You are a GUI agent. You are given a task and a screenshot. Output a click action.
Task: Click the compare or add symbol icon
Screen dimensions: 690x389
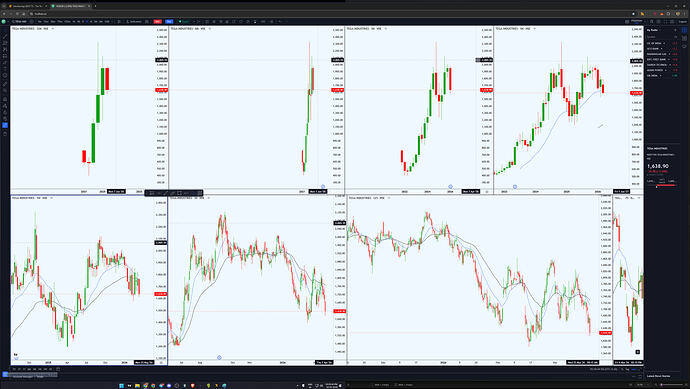point(32,21)
